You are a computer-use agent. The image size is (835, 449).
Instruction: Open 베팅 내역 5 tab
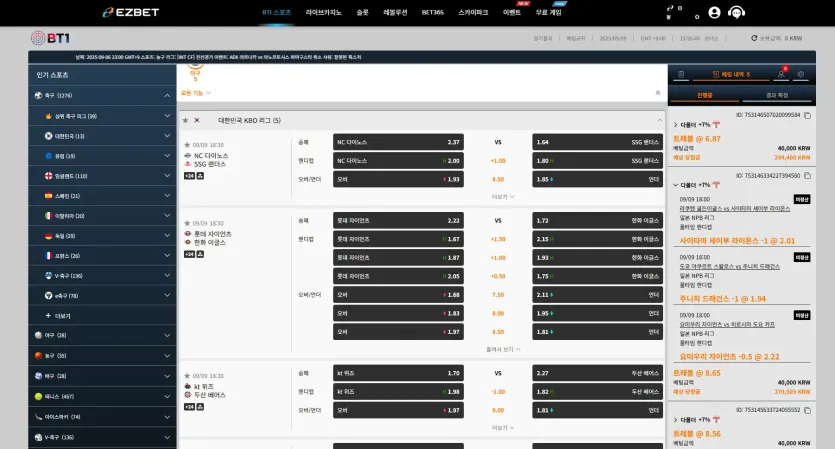coord(731,75)
